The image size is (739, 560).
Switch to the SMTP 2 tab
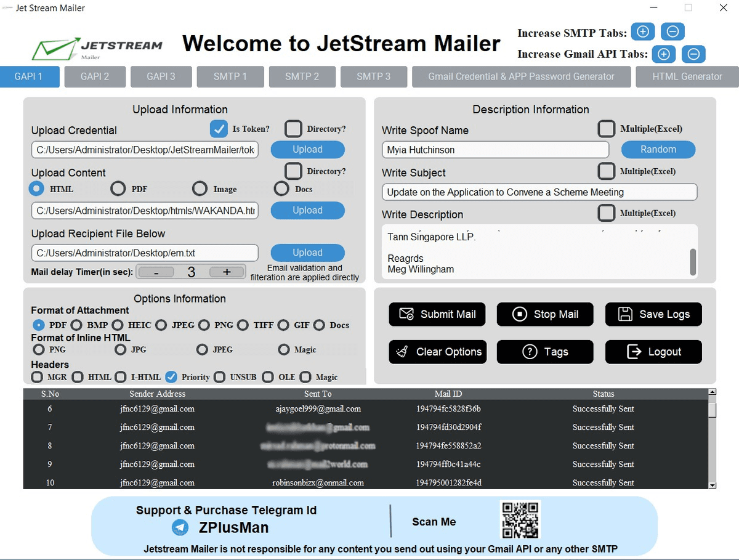[x=302, y=76]
